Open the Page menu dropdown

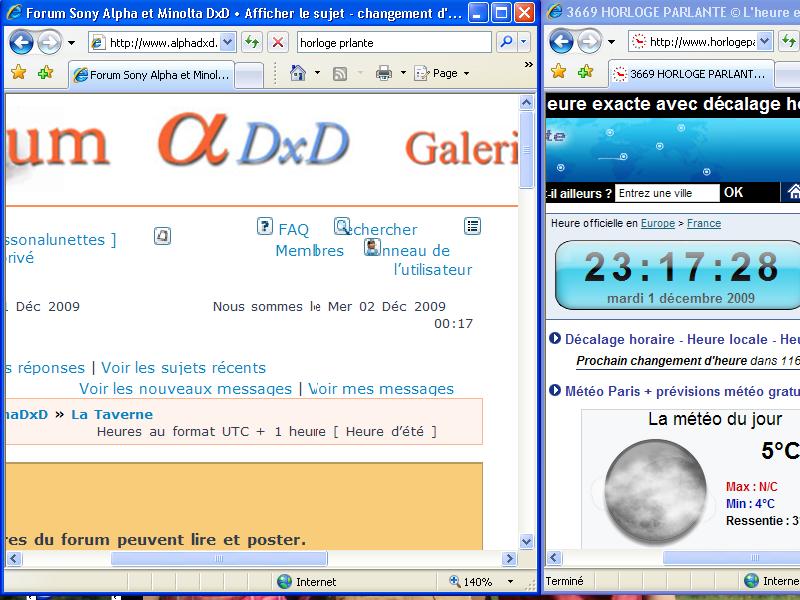pyautogui.click(x=442, y=73)
